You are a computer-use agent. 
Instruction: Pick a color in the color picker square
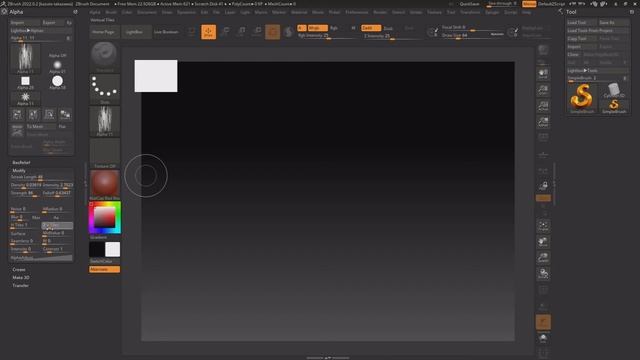[104, 217]
